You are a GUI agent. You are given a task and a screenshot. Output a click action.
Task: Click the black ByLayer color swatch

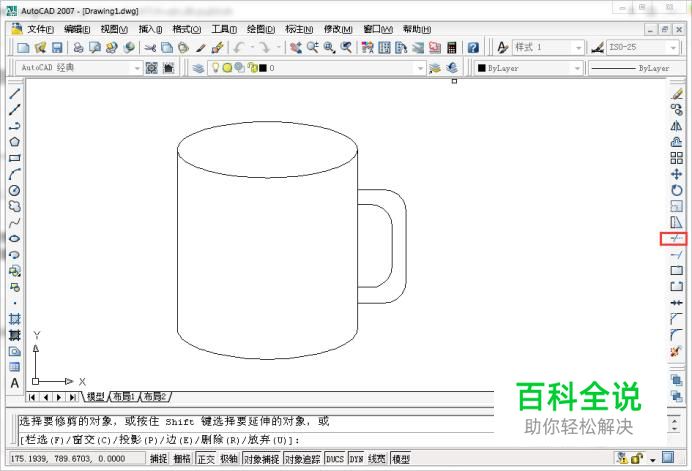[481, 68]
